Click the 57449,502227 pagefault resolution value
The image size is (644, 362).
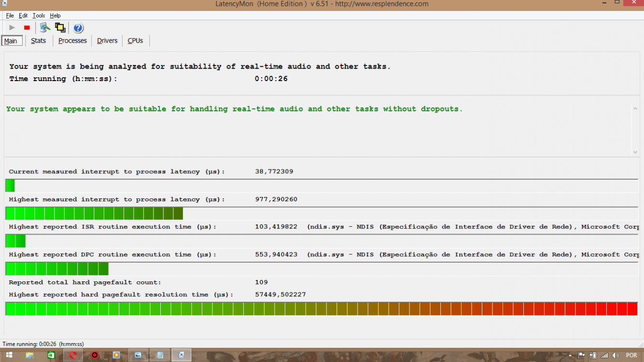(x=280, y=294)
